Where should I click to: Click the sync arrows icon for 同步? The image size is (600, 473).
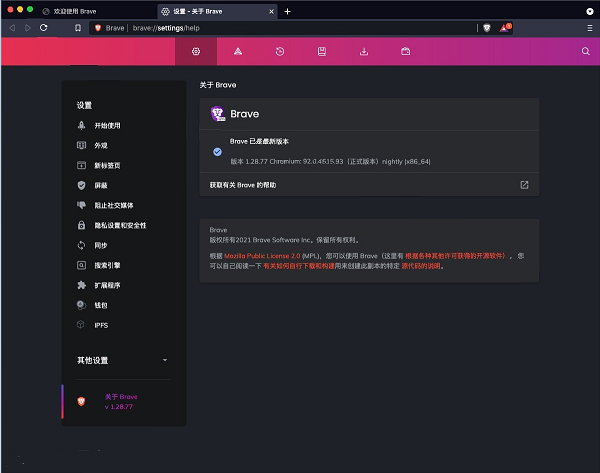(82, 245)
